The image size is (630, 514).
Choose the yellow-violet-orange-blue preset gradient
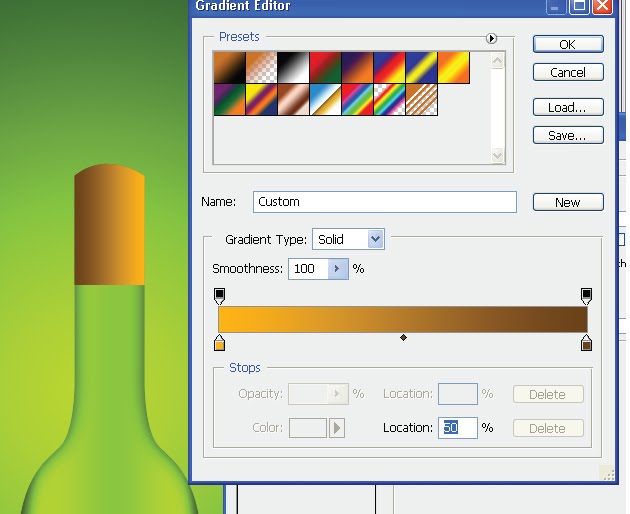(262, 100)
